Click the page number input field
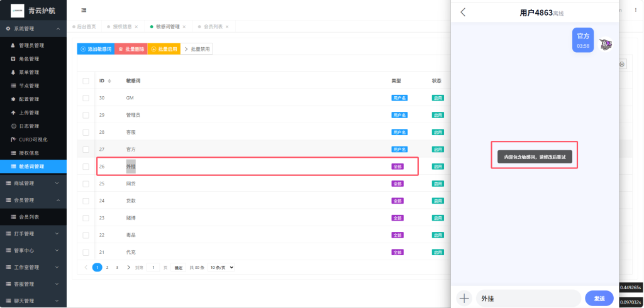The image size is (644, 308). (153, 267)
